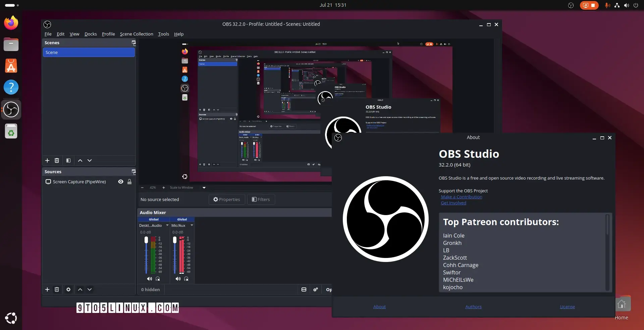Open the Tools menu
This screenshot has width=644, height=330.
[163, 34]
